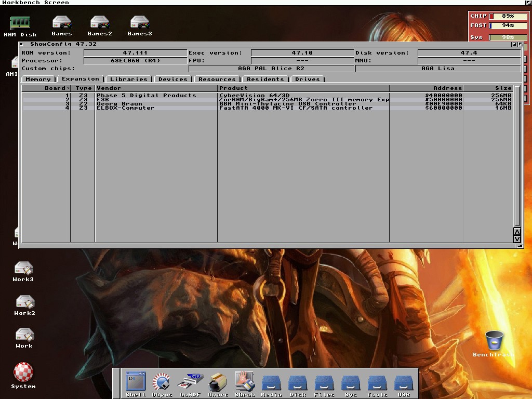The image size is (532, 399).
Task: Close the ShowConfig window
Action: 21,44
